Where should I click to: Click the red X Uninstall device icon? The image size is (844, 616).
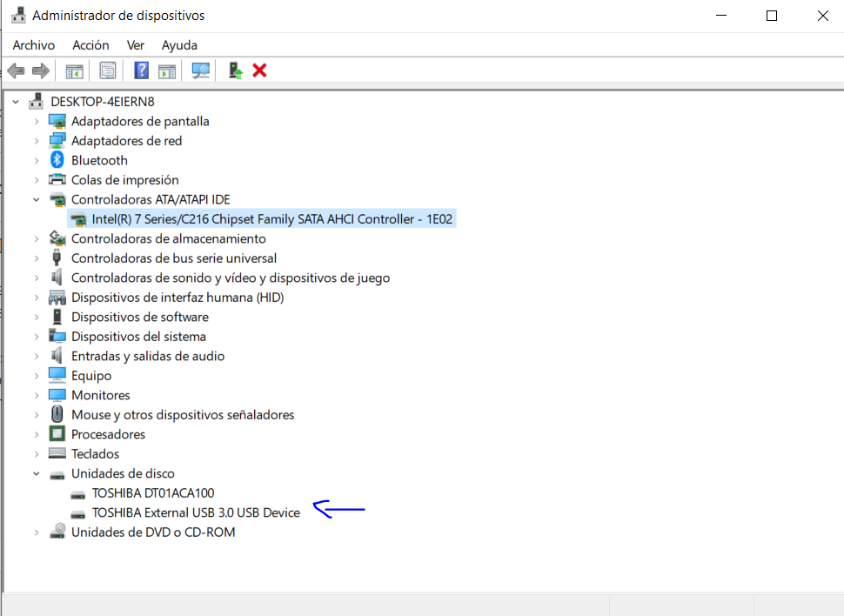[259, 70]
